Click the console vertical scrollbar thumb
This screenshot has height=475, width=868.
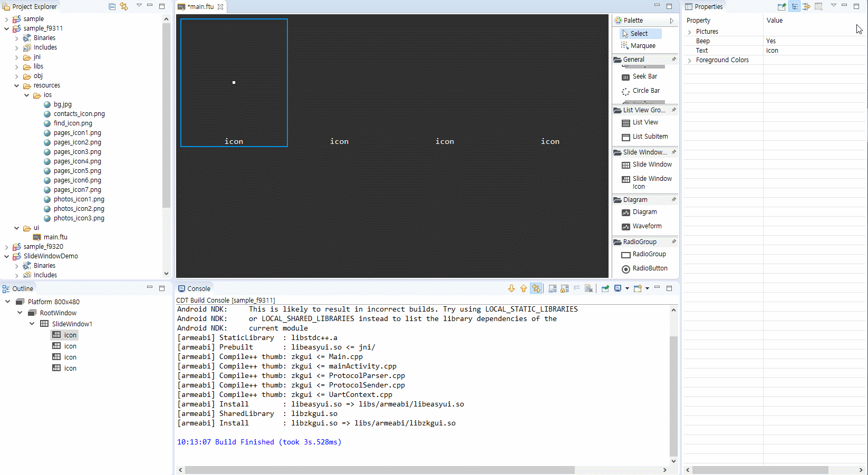673,396
